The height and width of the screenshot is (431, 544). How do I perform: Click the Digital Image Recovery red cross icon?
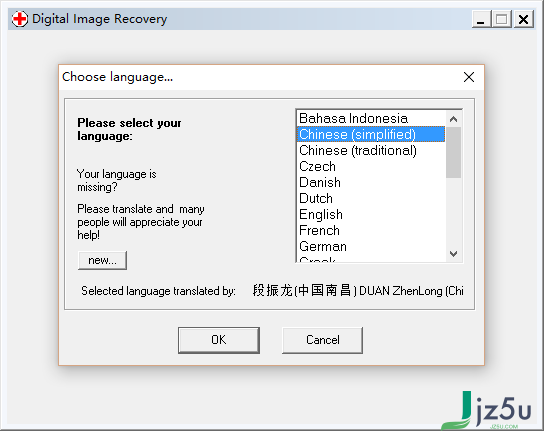pyautogui.click(x=19, y=19)
